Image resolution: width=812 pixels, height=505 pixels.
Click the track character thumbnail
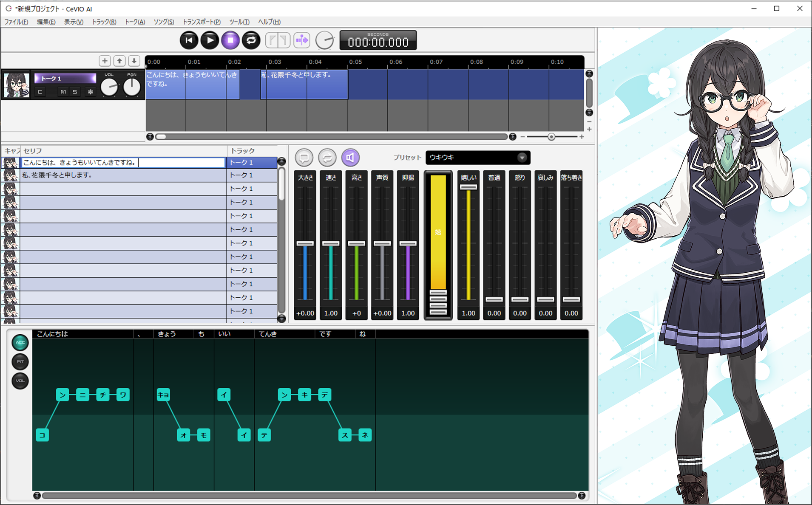pyautogui.click(x=17, y=85)
